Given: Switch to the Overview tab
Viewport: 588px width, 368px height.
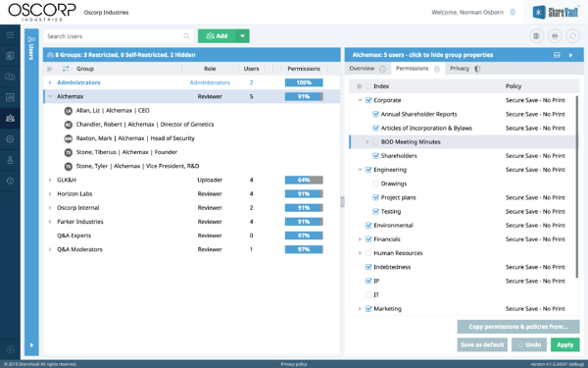Looking at the screenshot, I should [x=367, y=69].
